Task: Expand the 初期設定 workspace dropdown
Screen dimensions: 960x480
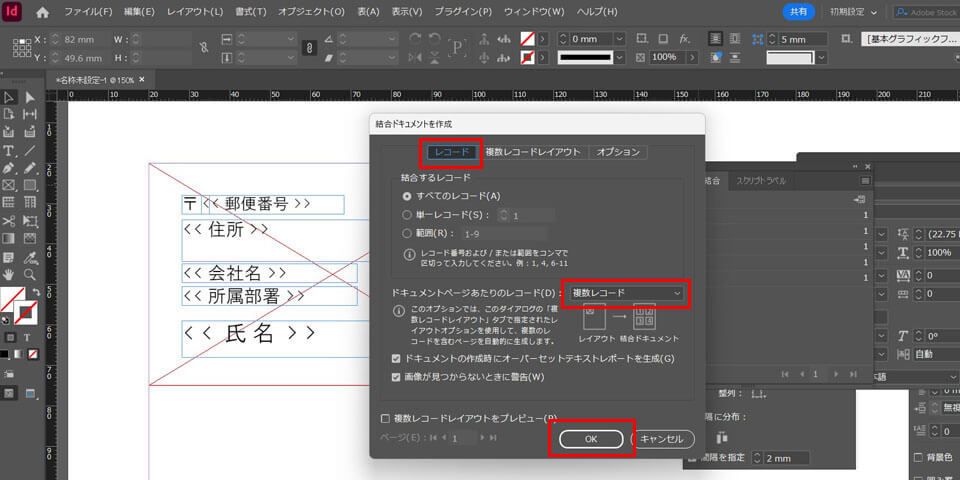Action: tap(854, 12)
